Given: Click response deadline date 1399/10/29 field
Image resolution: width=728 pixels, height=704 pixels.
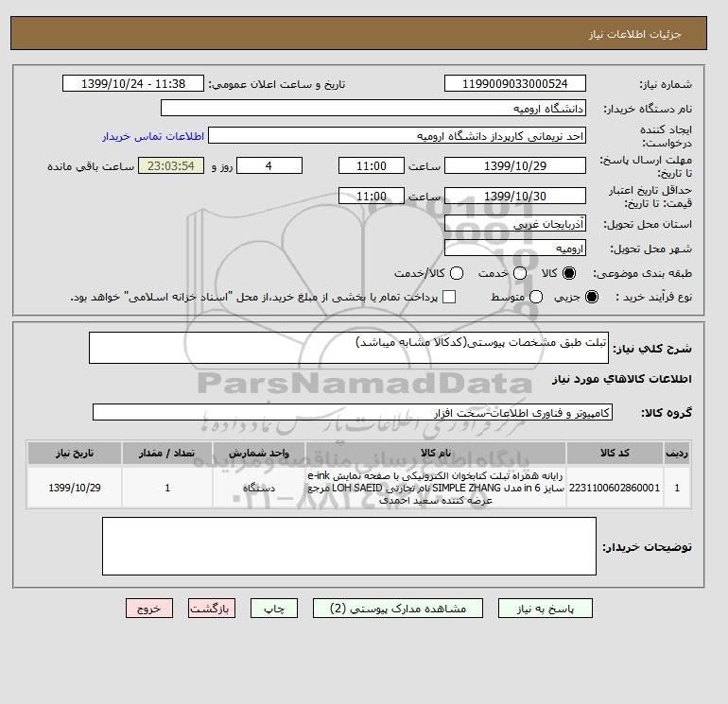Looking at the screenshot, I should (x=515, y=165).
